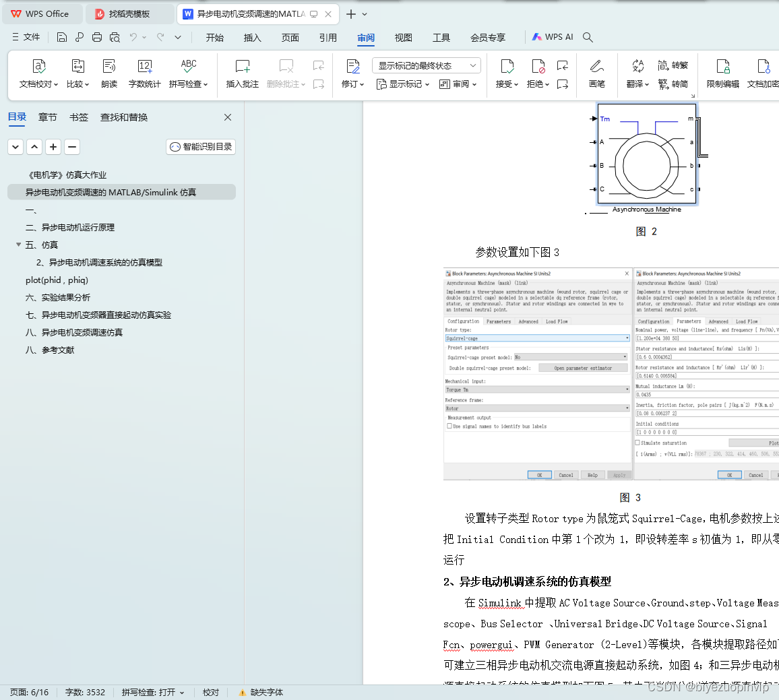
Task: Switch to the 工具 ribbon tab
Action: (x=441, y=38)
